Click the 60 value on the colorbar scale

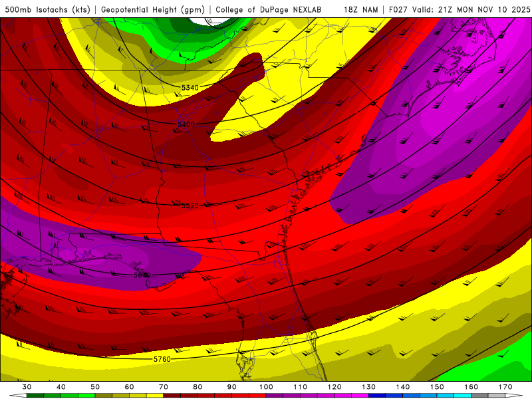pos(129,387)
